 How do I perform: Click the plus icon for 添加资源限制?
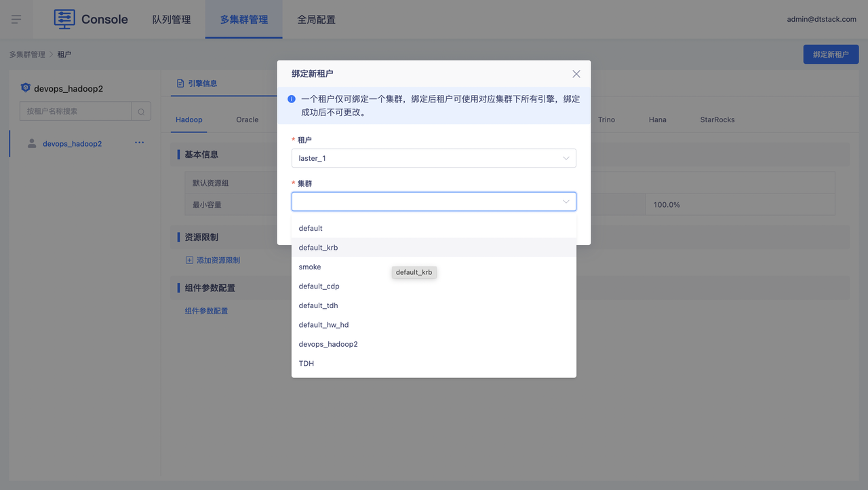click(x=189, y=260)
